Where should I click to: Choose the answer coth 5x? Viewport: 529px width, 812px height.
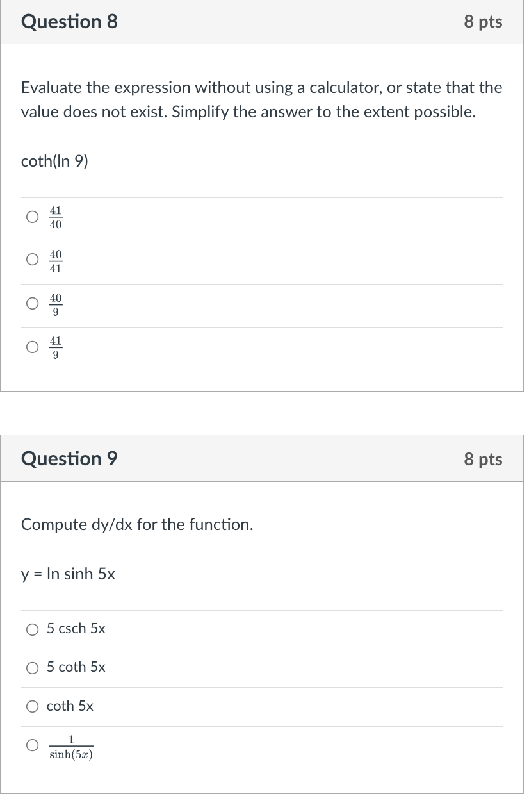point(32,706)
